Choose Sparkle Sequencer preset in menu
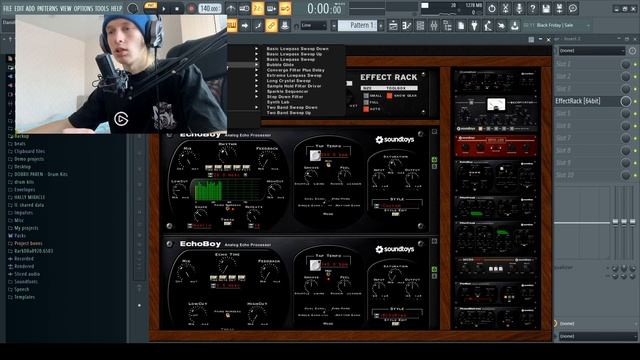 click(x=287, y=91)
